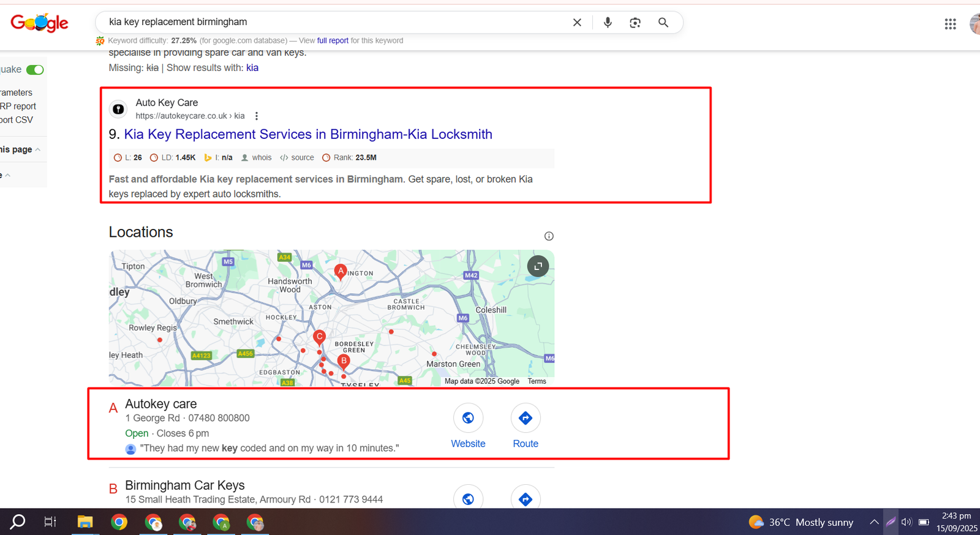
Task: Open the keyword difficulty full report
Action: 333,41
